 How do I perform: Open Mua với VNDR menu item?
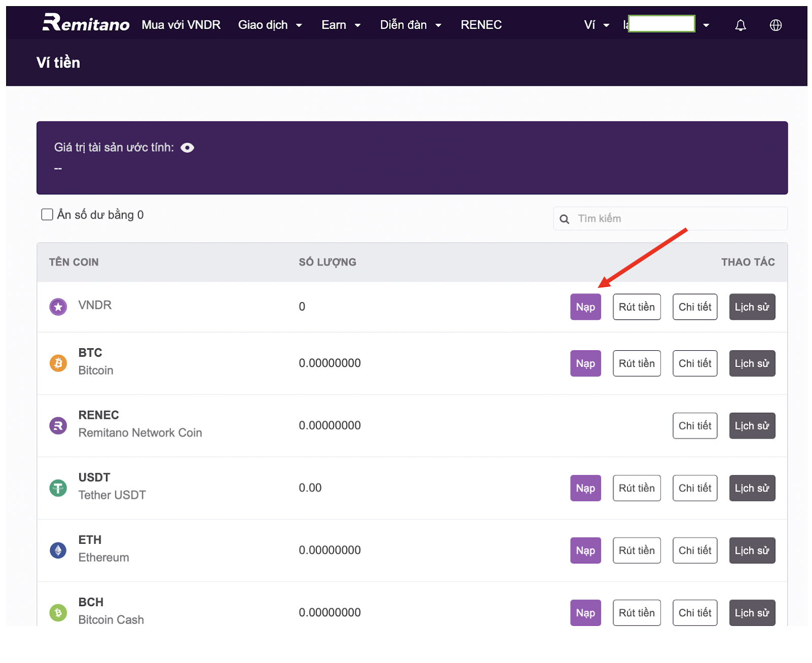pyautogui.click(x=181, y=25)
